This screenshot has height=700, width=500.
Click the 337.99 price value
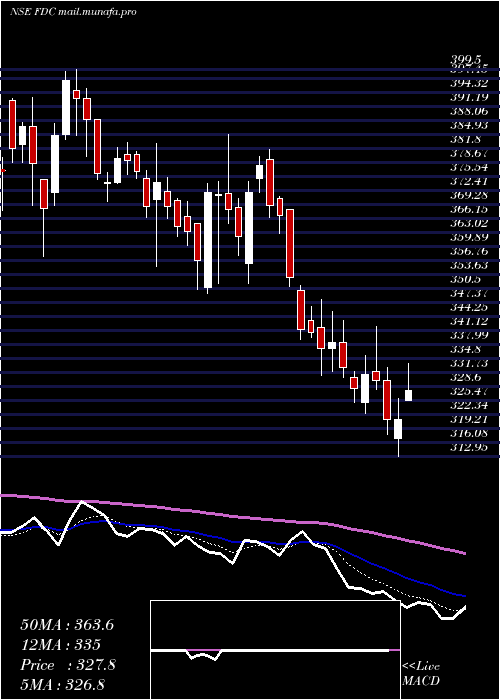pyautogui.click(x=469, y=335)
